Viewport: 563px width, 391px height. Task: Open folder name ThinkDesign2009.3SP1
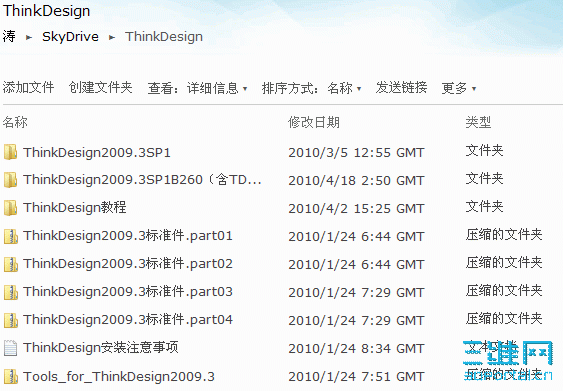coord(97,153)
